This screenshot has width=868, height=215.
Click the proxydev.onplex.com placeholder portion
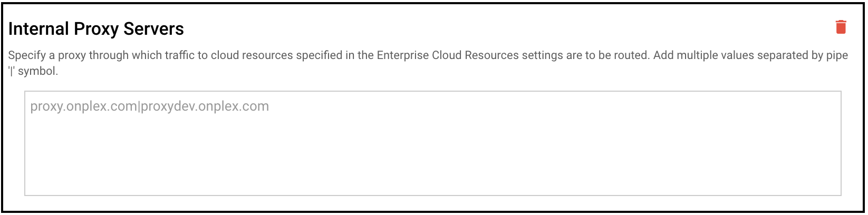(x=205, y=106)
